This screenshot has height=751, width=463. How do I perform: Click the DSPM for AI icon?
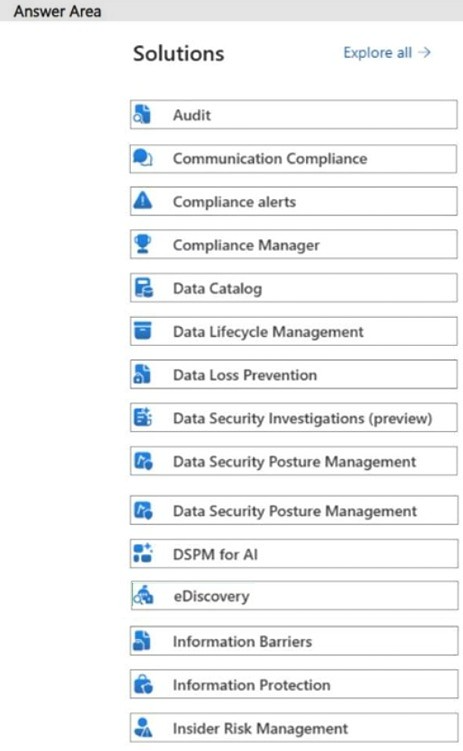tap(143, 553)
